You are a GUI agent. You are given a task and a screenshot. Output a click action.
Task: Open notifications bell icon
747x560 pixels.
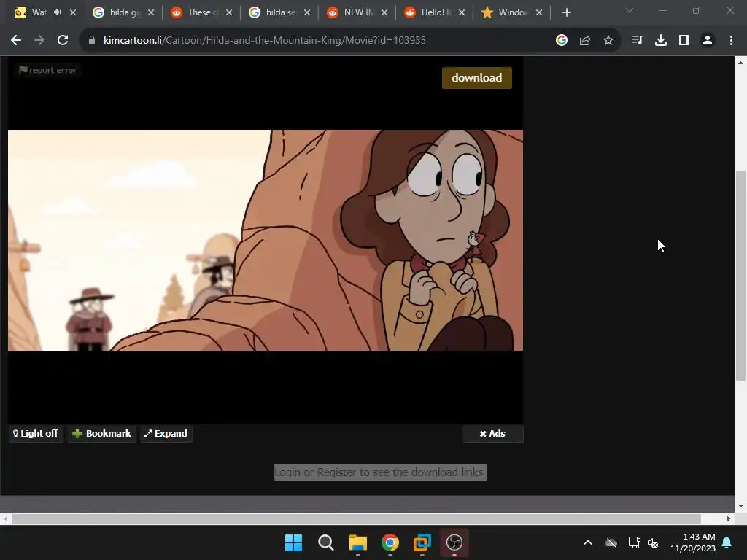[727, 542]
